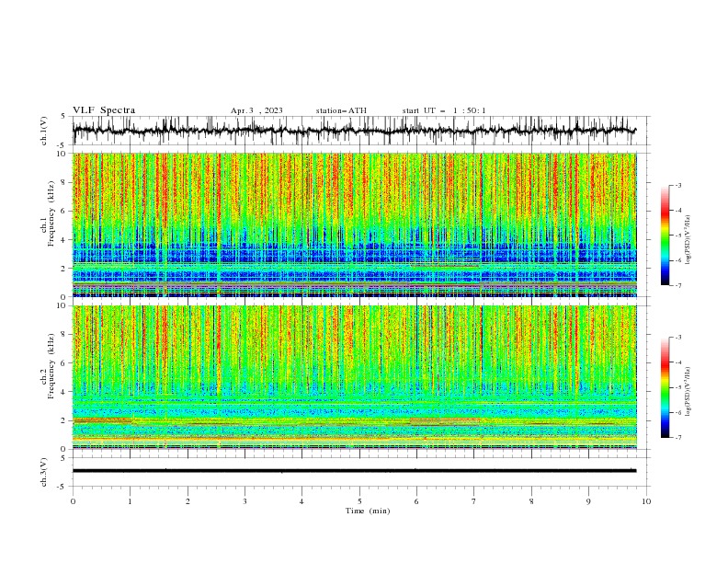
Task: Click the ch.2 Frequency (kHz) axis label
Action: [48, 366]
